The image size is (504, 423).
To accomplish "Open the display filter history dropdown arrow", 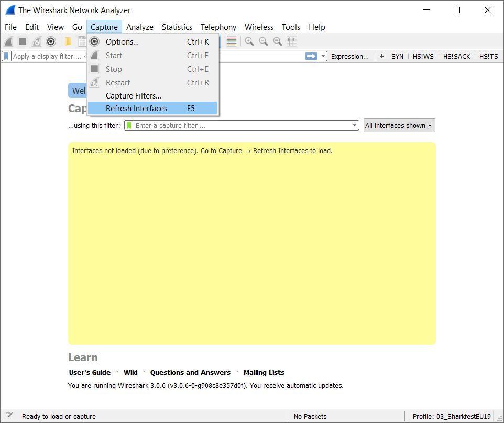I will pyautogui.click(x=324, y=56).
